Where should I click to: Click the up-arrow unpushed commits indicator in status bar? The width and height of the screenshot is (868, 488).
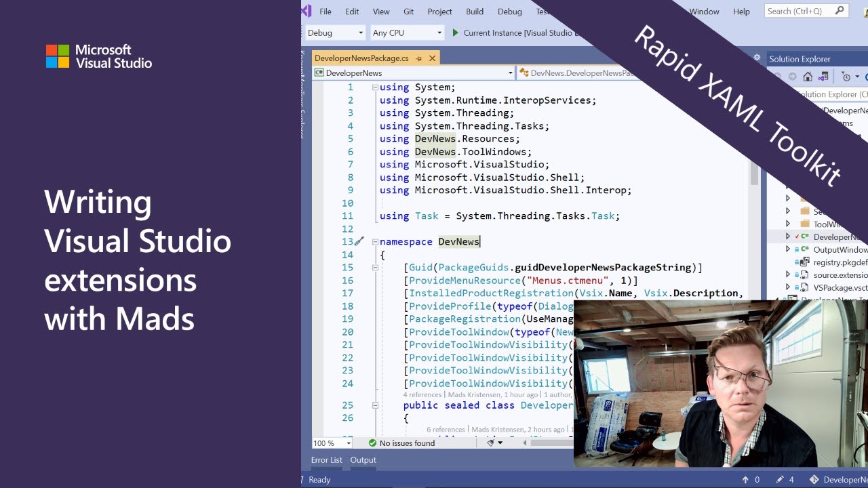[745, 480]
